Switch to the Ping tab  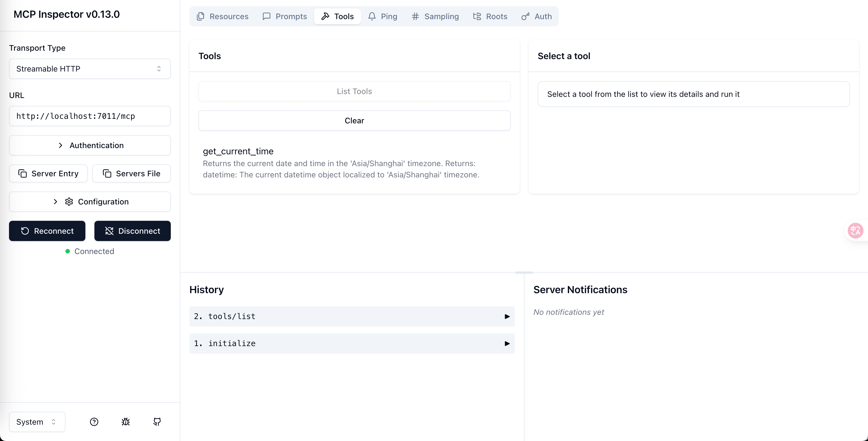click(x=382, y=16)
